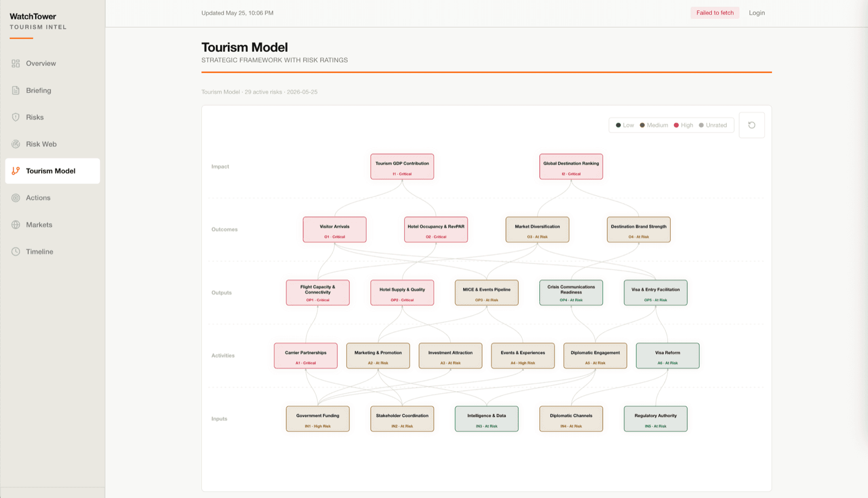Select the Regulatory Authority node

tap(655, 419)
